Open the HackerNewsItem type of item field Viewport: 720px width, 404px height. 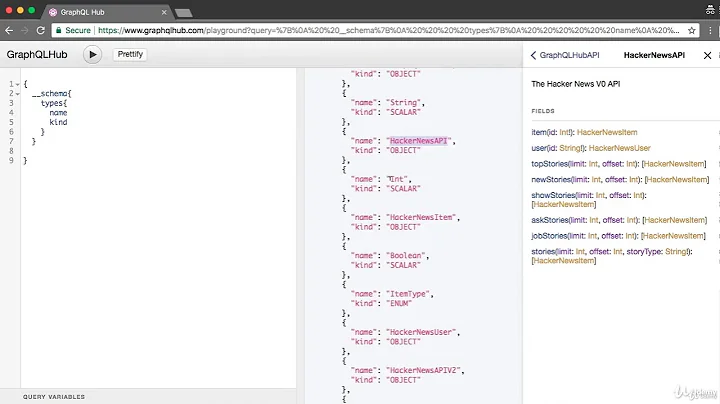tap(607, 132)
